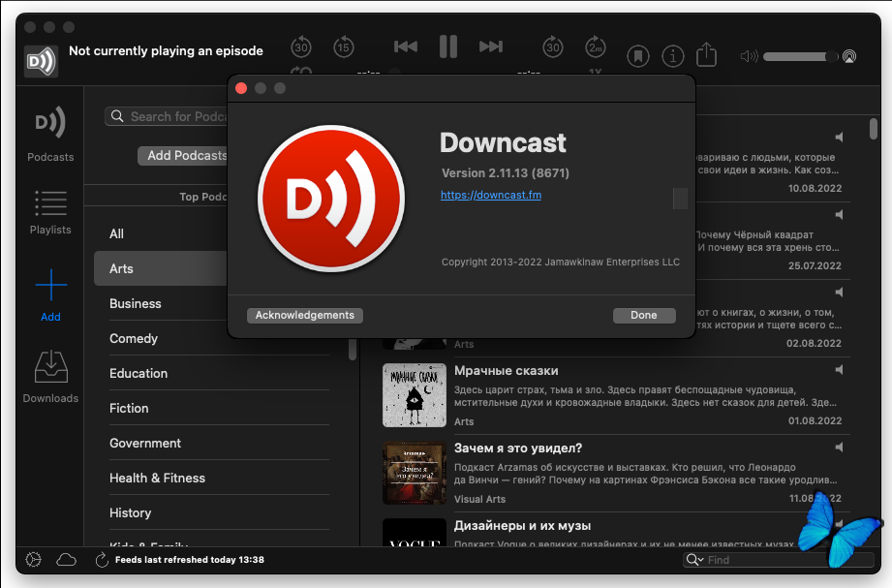This screenshot has height=588, width=892.
Task: Click the share icon in toolbar
Action: pyautogui.click(x=706, y=54)
